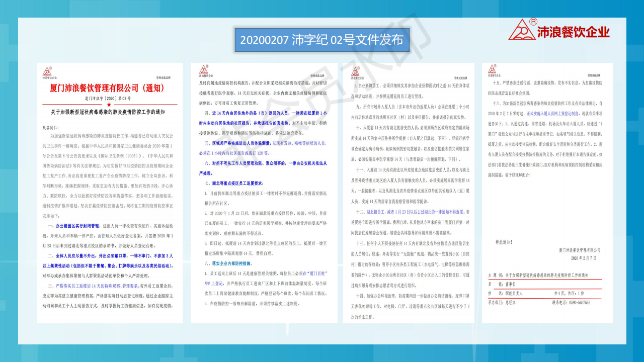Click the salutation "致各同仁:"

(51, 128)
